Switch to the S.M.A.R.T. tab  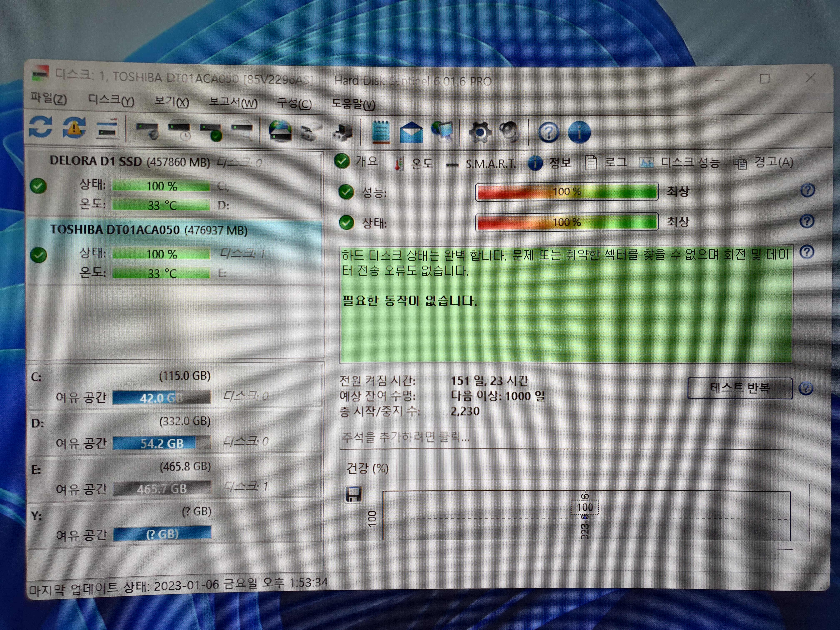(x=481, y=164)
